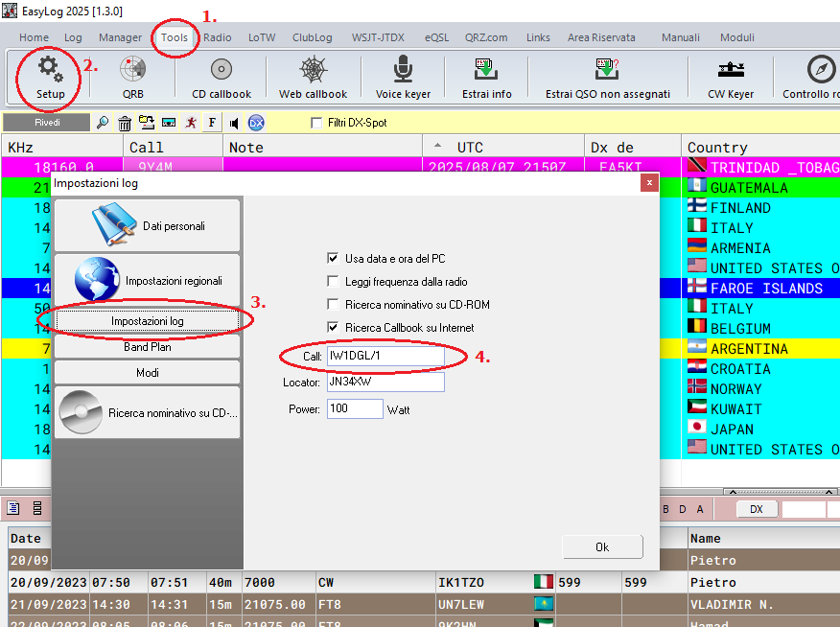840x627 pixels.
Task: Start the Voice keyer microphone tool
Action: coord(403,79)
